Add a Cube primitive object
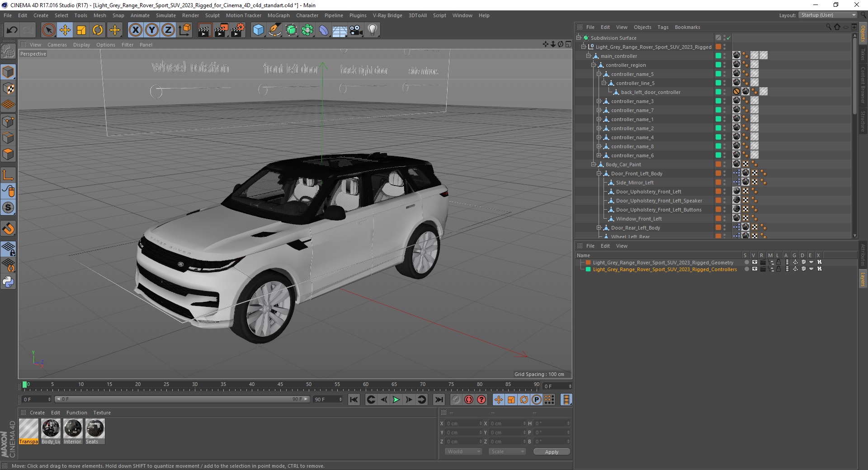Image resolution: width=868 pixels, height=470 pixels. (x=258, y=30)
